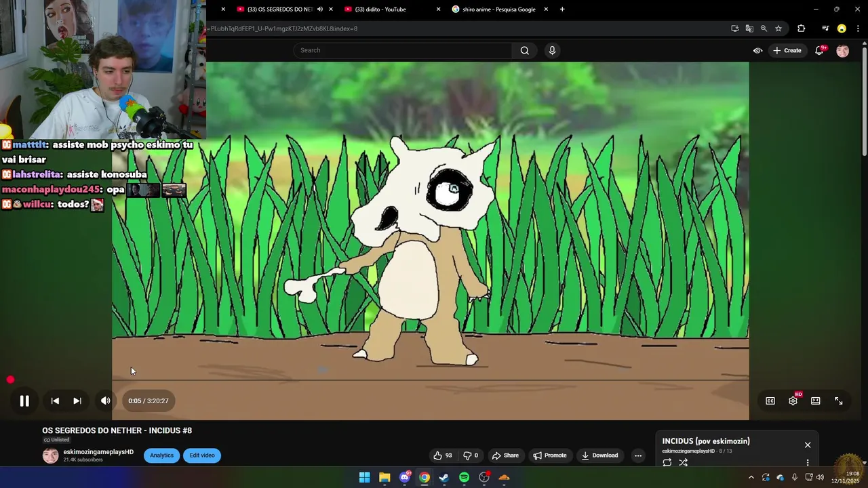Click the magnifier search button
Screen dimensions: 868x488
[x=525, y=50]
